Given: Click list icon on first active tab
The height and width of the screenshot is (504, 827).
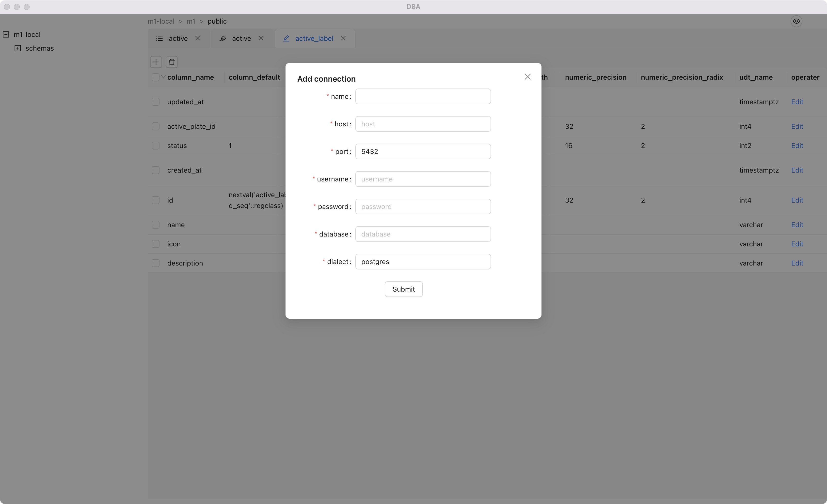Looking at the screenshot, I should tap(159, 39).
